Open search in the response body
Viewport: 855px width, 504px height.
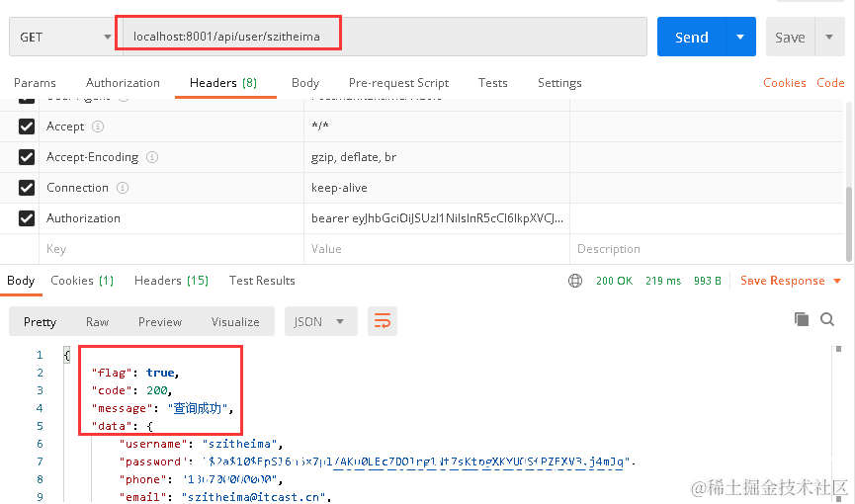[x=827, y=319]
